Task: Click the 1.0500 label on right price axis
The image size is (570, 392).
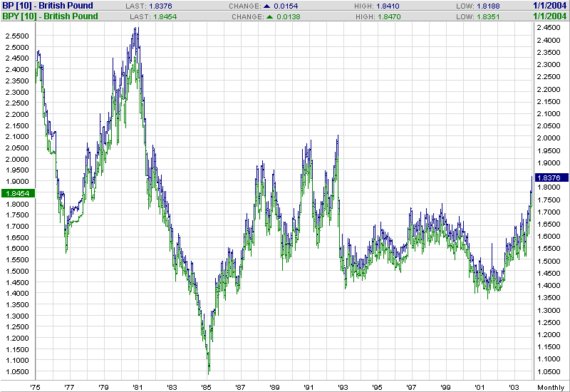Action: pos(549,372)
